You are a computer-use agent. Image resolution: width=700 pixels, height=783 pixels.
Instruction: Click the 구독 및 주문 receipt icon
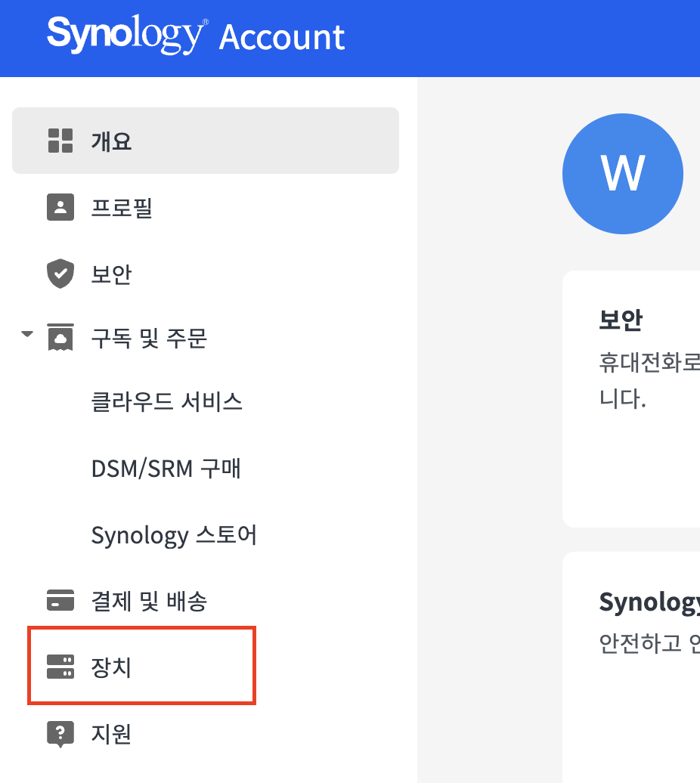point(60,337)
